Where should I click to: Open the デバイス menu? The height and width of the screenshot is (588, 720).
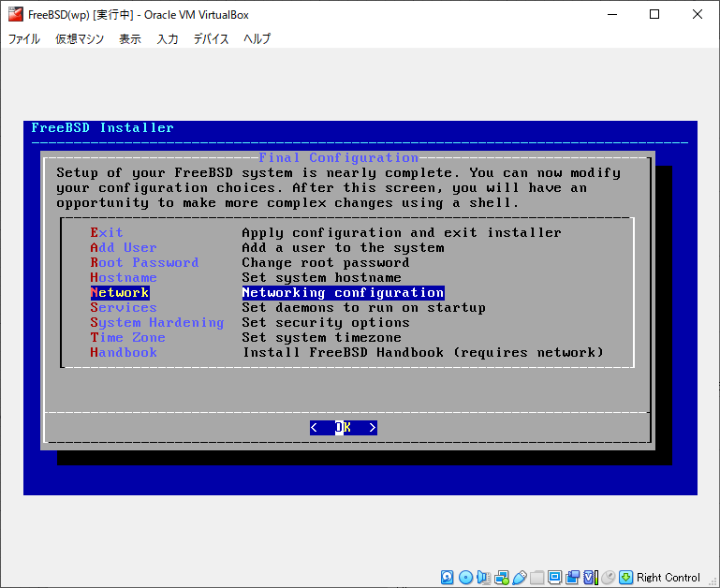tap(212, 39)
